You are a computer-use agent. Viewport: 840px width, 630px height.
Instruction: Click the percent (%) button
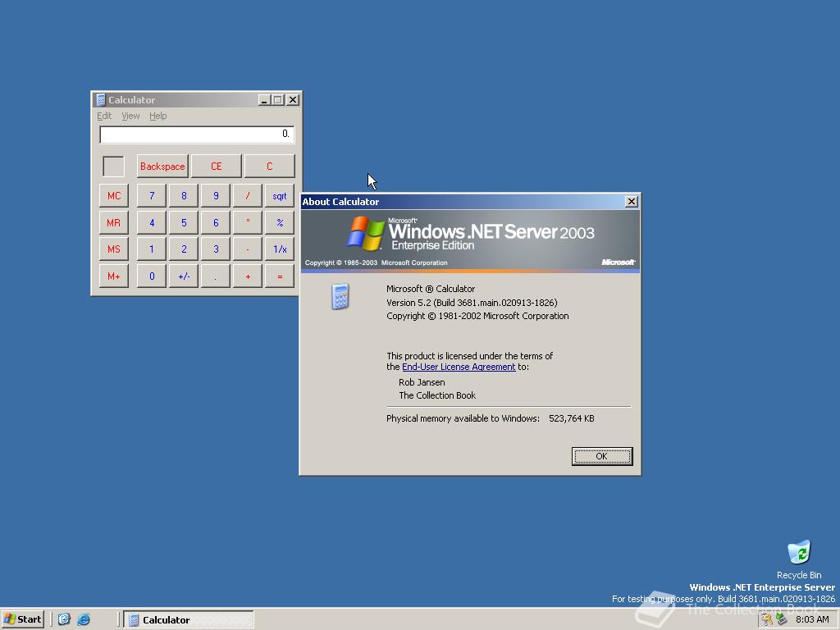pyautogui.click(x=280, y=222)
